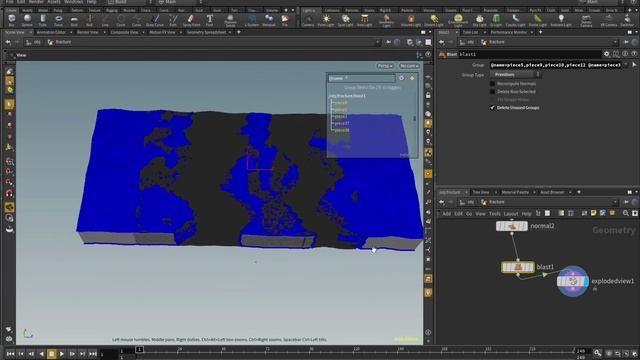The width and height of the screenshot is (640, 360).
Task: Add a Volume Light from the shelf
Action: tap(411, 20)
